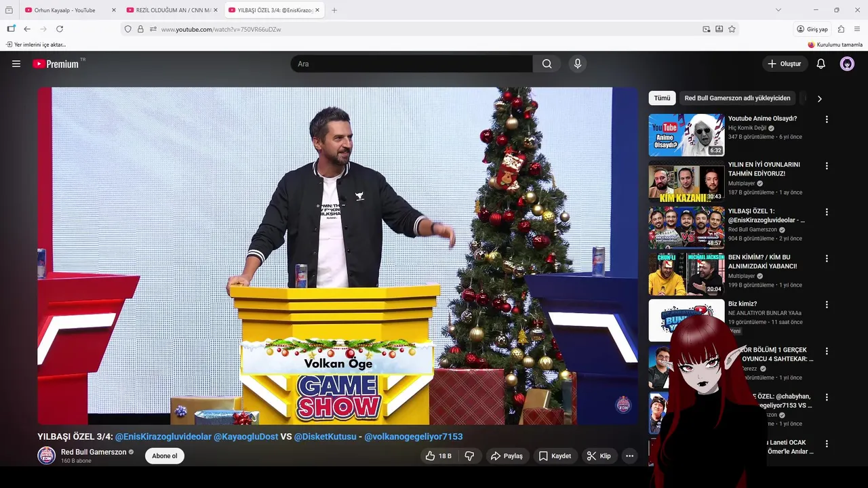Open the workspace sidebar icon left of back
868x488 pixels.
pos(11,29)
